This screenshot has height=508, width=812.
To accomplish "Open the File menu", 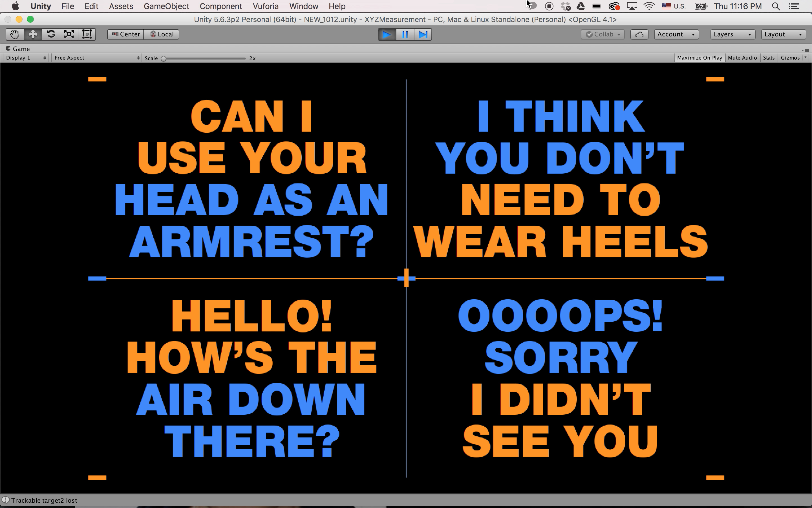I will 68,6.
